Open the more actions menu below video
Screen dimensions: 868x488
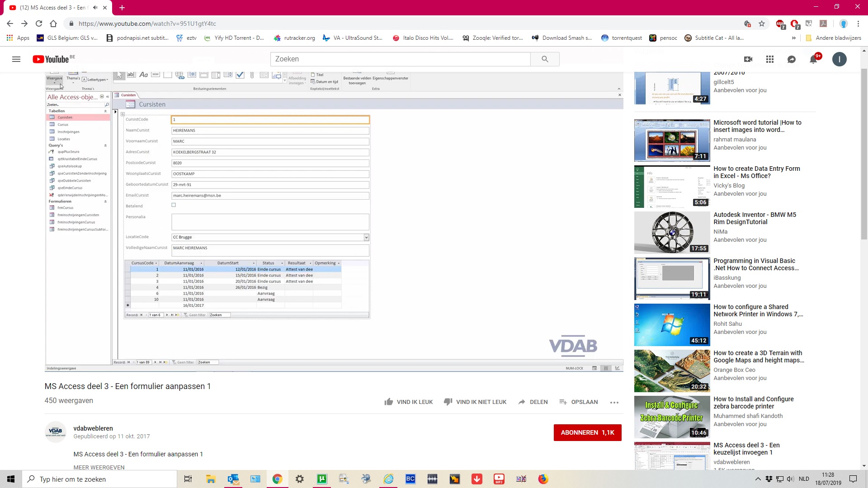click(614, 402)
